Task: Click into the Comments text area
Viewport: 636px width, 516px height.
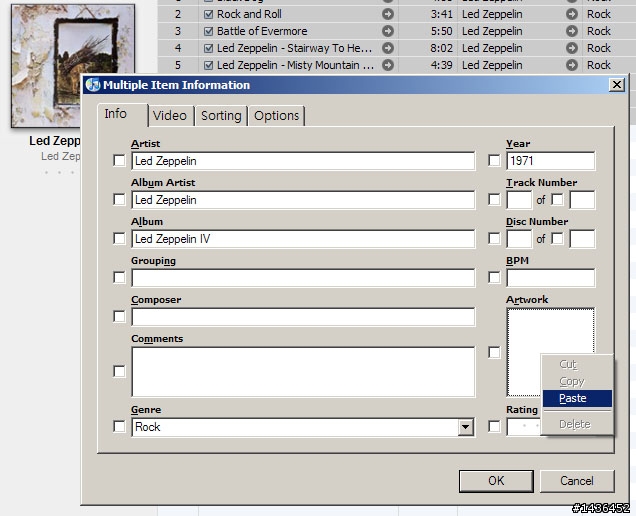Action: (x=303, y=372)
